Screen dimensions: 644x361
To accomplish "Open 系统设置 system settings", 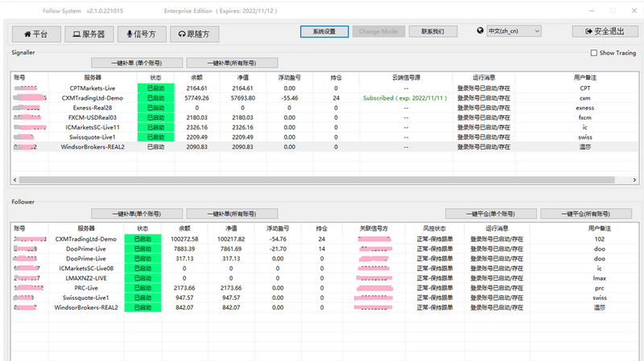I will point(324,31).
